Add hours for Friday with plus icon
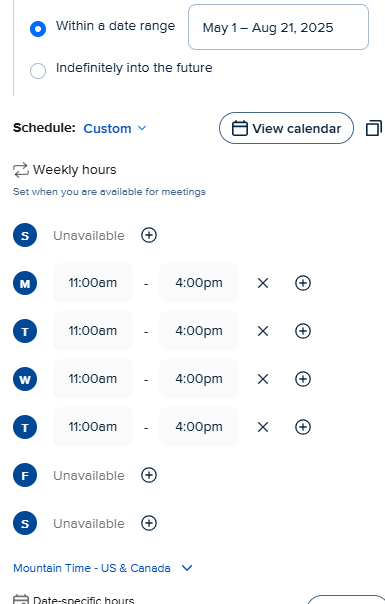 (x=149, y=475)
